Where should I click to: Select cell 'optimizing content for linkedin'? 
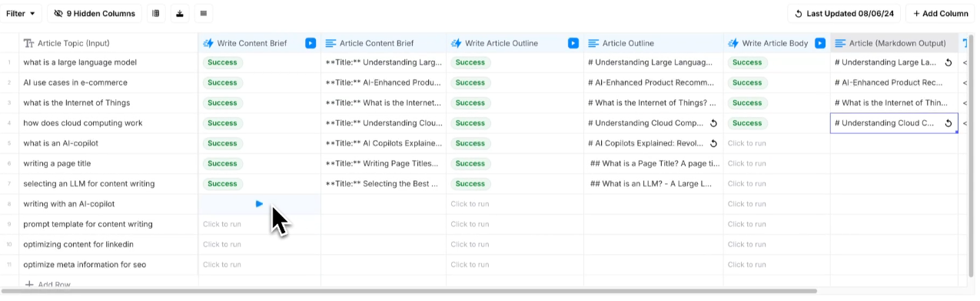(108, 244)
